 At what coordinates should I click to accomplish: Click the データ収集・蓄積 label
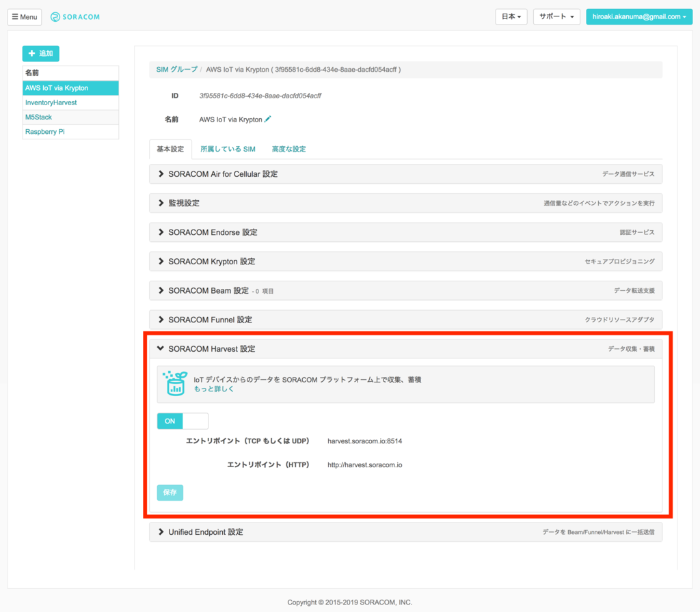(631, 349)
